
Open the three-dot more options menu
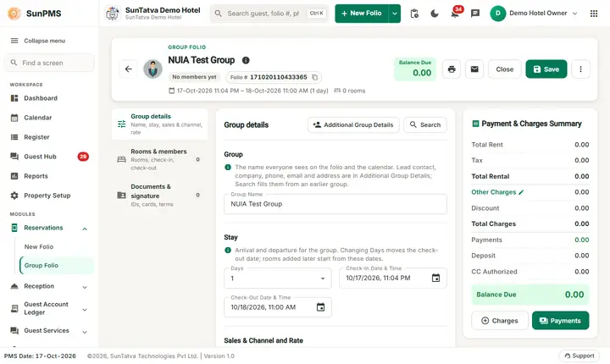[x=580, y=69]
